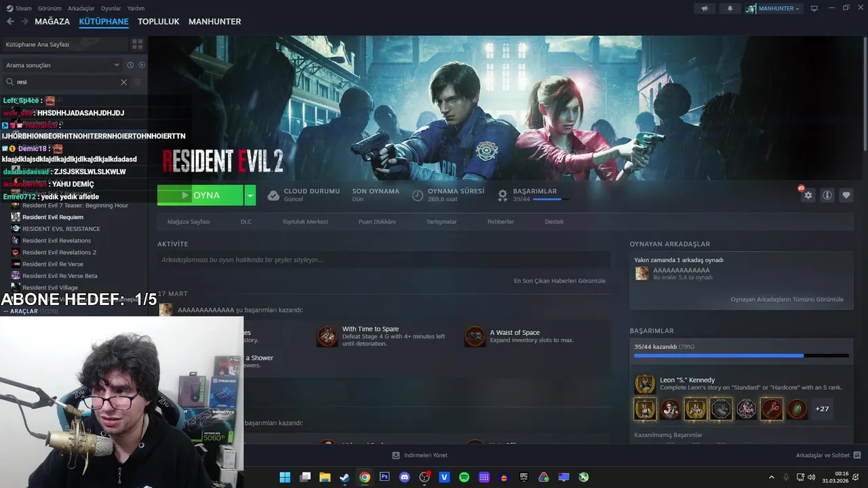Screen dimensions: 868x488
Task: Open Friends and Chat icon
Action: point(857,455)
